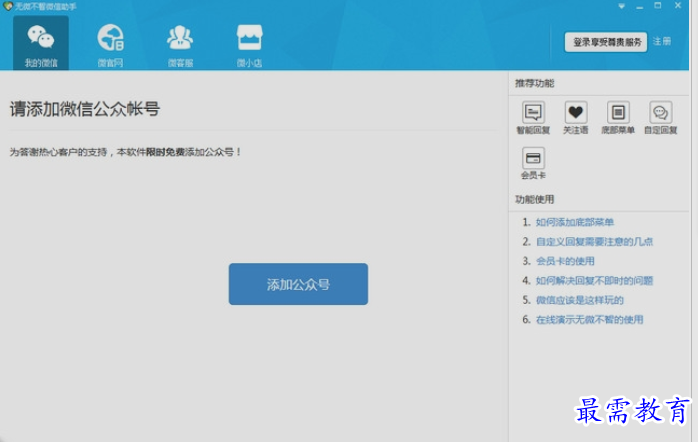Click the 登录享受尊贵服务 button
698x442 pixels.
[606, 42]
